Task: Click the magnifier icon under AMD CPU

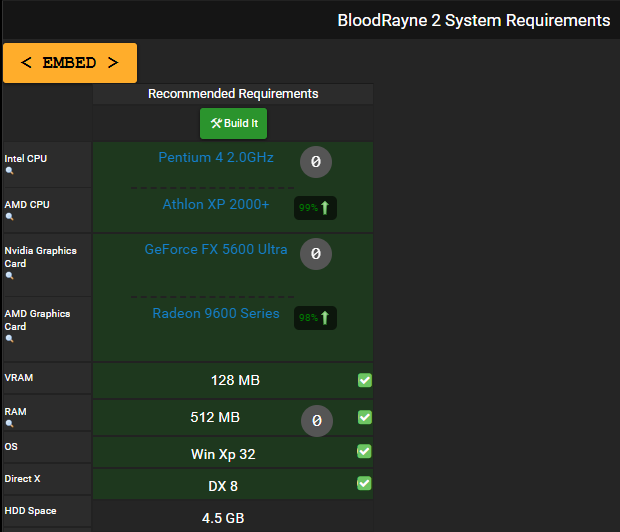Action: click(9, 217)
